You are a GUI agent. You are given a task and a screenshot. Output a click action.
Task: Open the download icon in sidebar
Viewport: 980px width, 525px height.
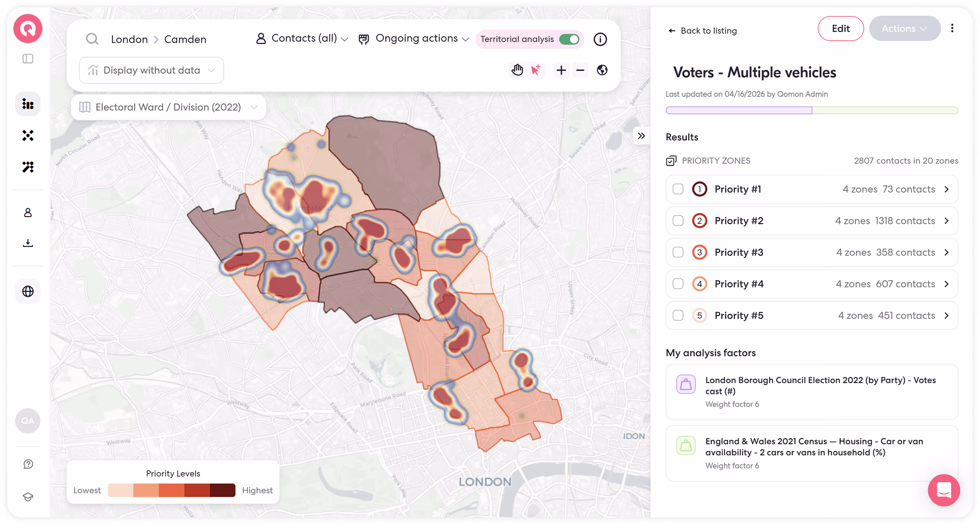point(28,243)
